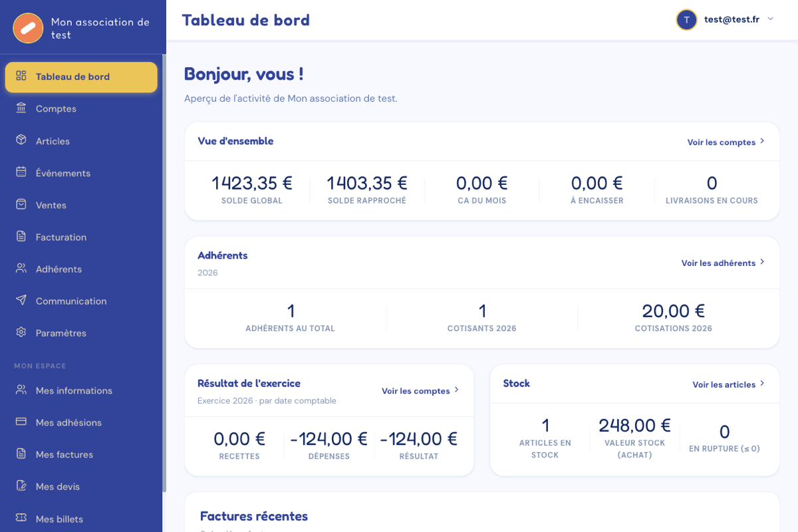
Task: Open Mes billets
Action: point(81,519)
